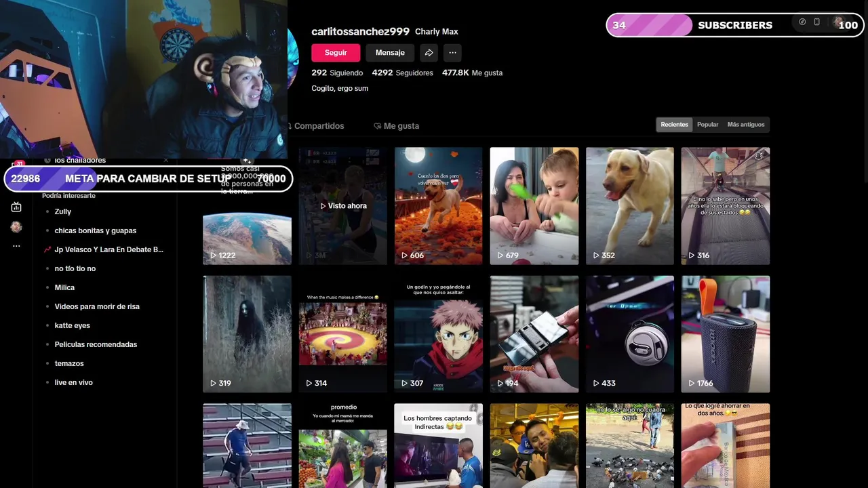This screenshot has width=868, height=488.
Task: Open the running dog video with 606 views
Action: coord(439,206)
